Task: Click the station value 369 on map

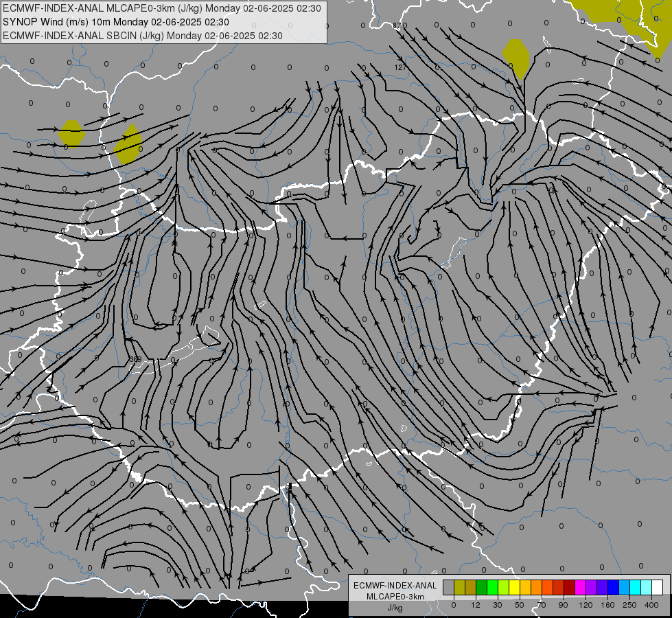Action: point(135,359)
